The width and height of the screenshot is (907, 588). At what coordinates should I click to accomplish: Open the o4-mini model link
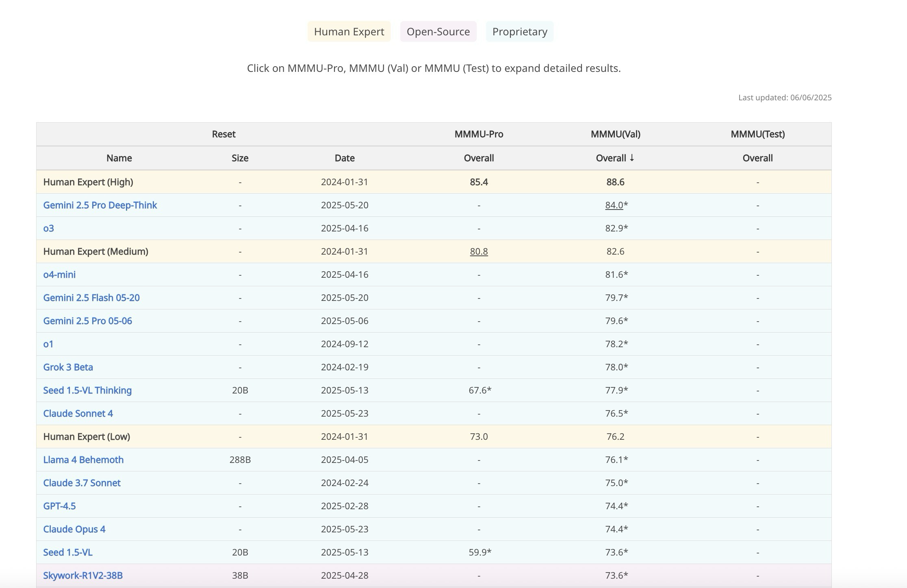pyautogui.click(x=59, y=275)
